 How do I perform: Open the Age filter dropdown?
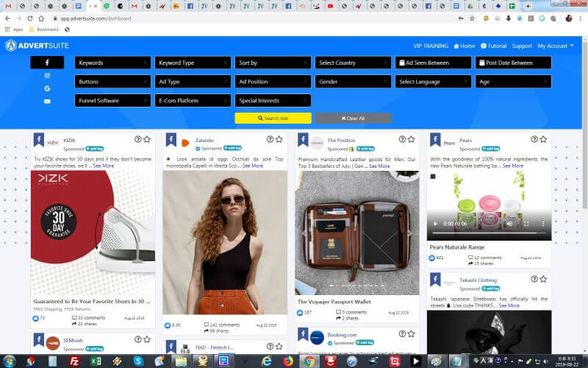pyautogui.click(x=513, y=82)
